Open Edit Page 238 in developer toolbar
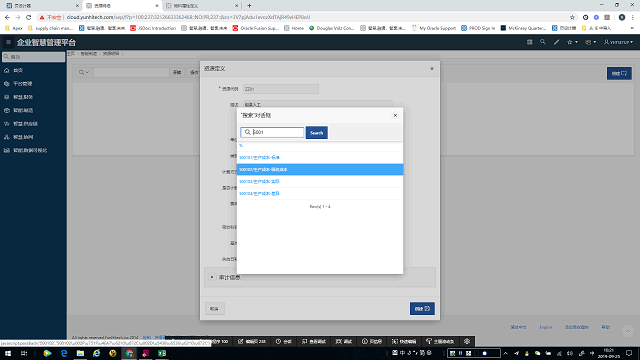The image size is (640, 360). tap(252, 342)
